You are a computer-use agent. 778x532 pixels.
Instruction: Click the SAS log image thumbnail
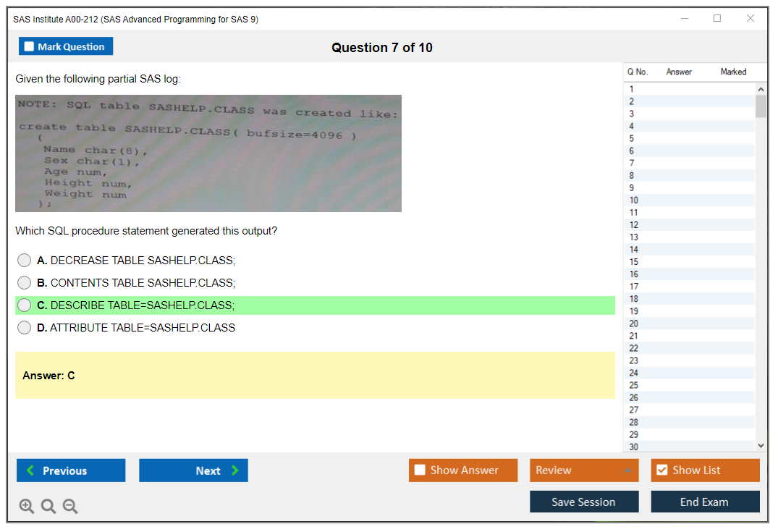tap(208, 153)
